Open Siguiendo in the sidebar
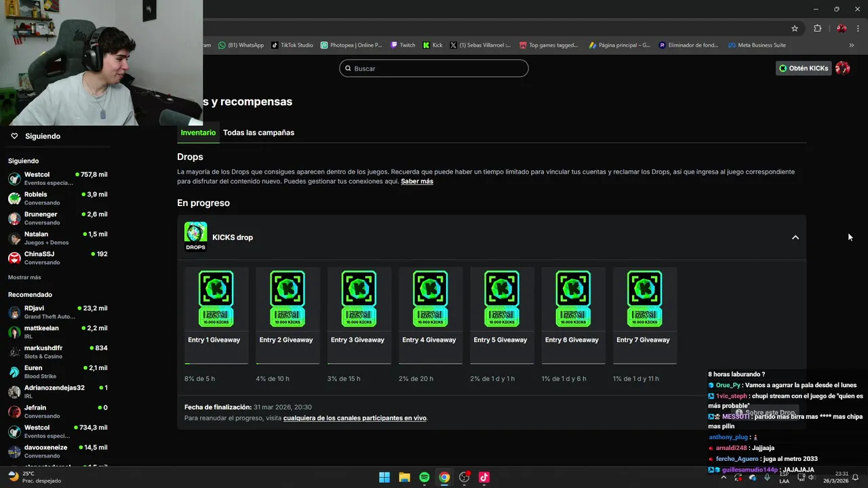Image resolution: width=868 pixels, height=488 pixels. 43,136
